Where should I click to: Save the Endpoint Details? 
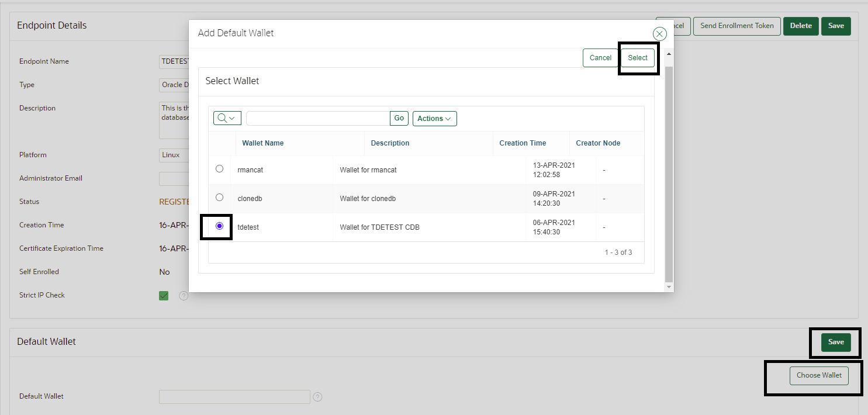click(836, 26)
